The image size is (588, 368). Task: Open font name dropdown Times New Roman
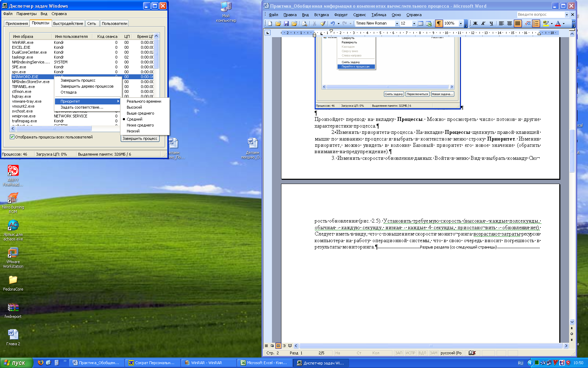click(x=397, y=23)
